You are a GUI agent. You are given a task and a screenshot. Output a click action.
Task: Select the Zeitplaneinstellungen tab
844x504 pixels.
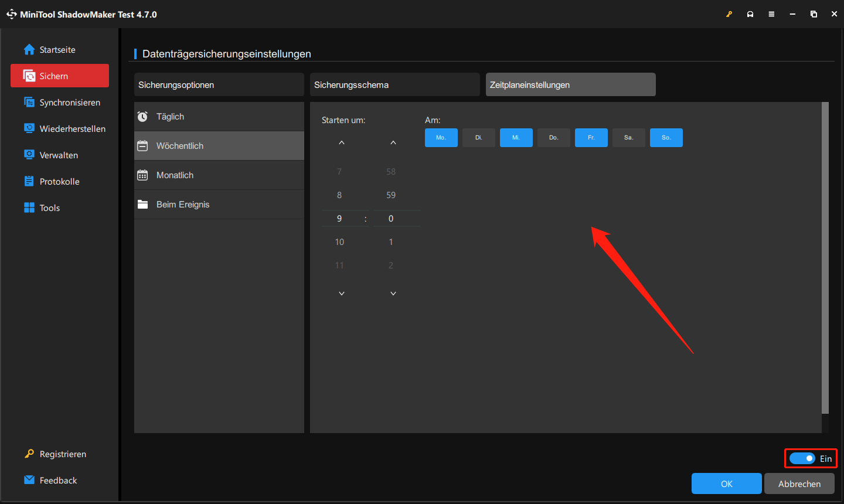(x=571, y=84)
